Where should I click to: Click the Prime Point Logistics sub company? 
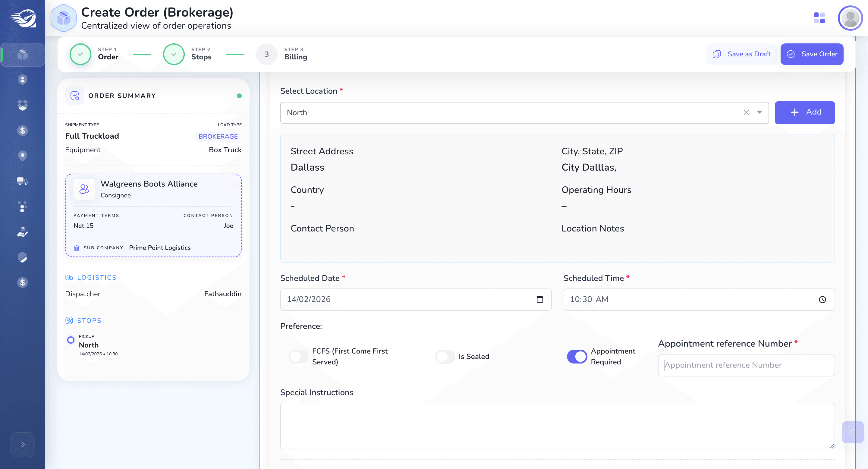(x=160, y=248)
